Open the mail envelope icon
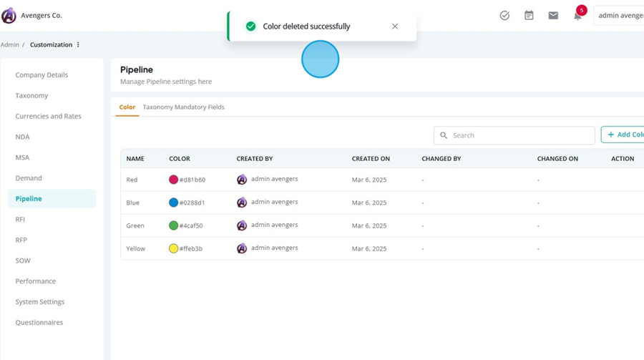 (553, 16)
